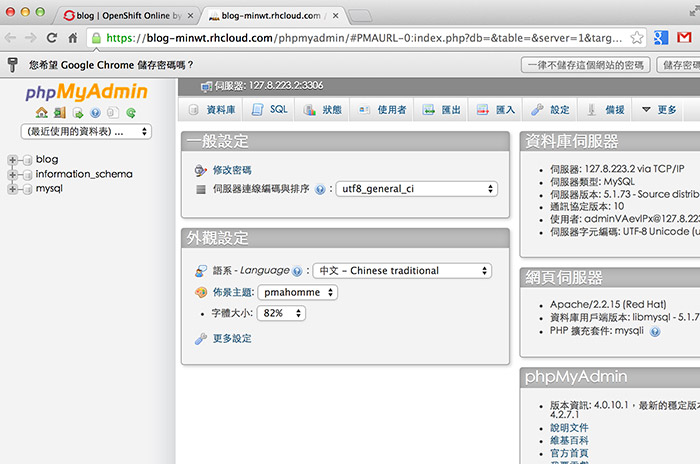Click the Chrome fullscreen arrows icon
This screenshot has width=700, height=464.
click(x=694, y=12)
